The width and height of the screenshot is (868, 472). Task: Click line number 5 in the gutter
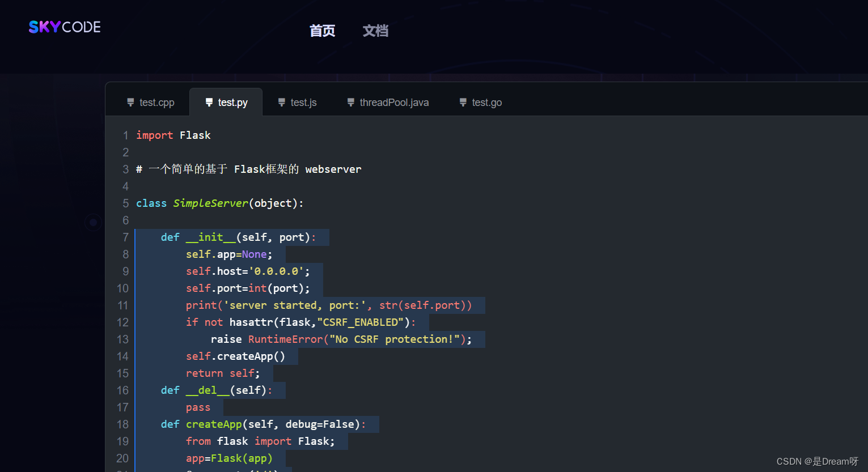coord(126,203)
